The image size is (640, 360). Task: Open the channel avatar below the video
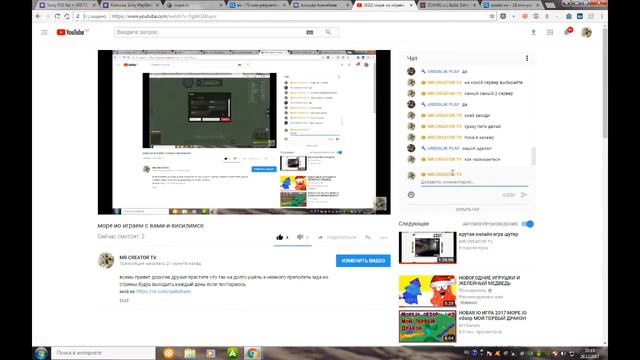[106, 260]
